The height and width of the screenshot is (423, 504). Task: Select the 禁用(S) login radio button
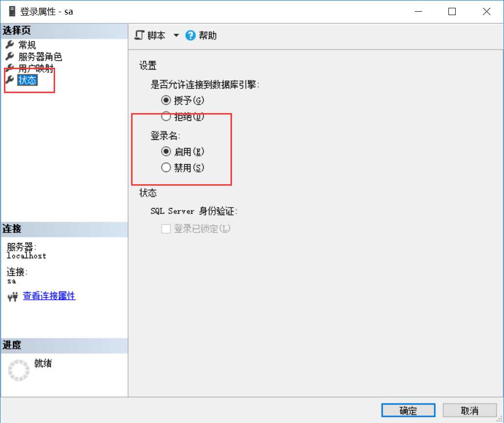point(166,168)
